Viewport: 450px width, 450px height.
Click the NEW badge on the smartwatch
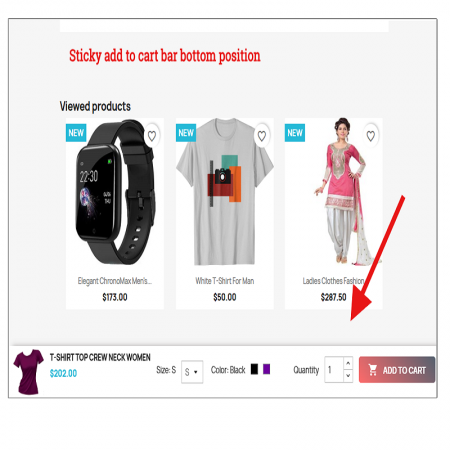(x=76, y=133)
